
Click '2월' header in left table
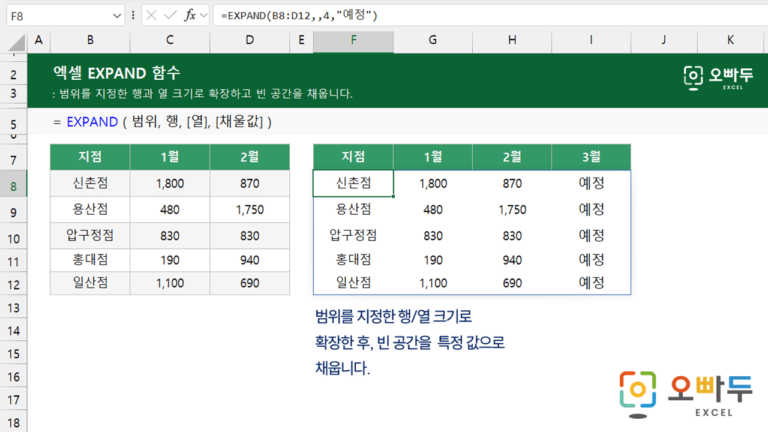[250, 157]
